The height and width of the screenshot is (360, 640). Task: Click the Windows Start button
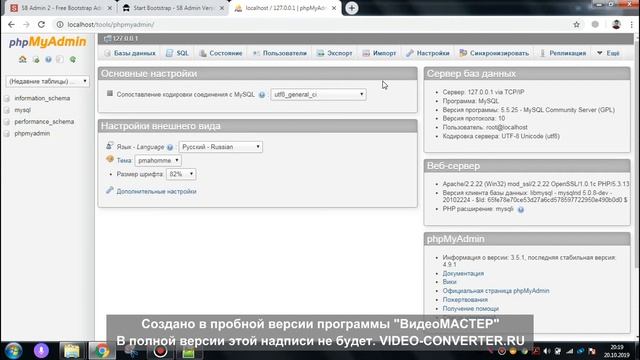pos(13,351)
